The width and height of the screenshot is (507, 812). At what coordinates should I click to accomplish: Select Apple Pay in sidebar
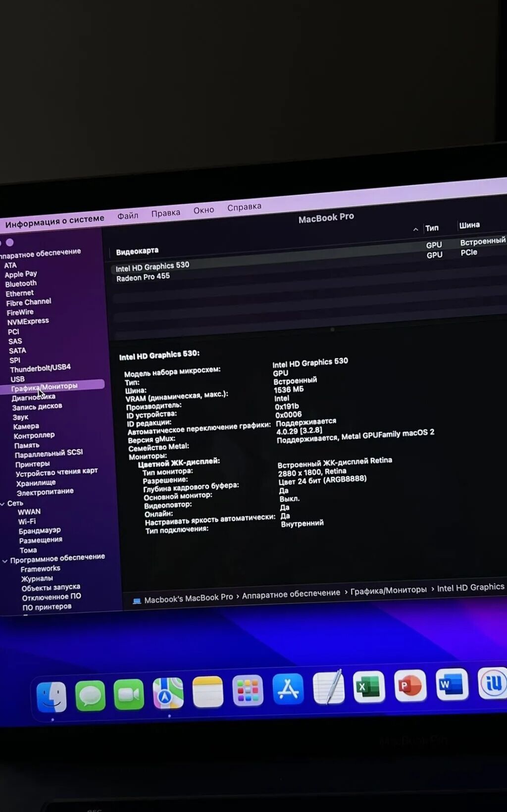point(21,274)
